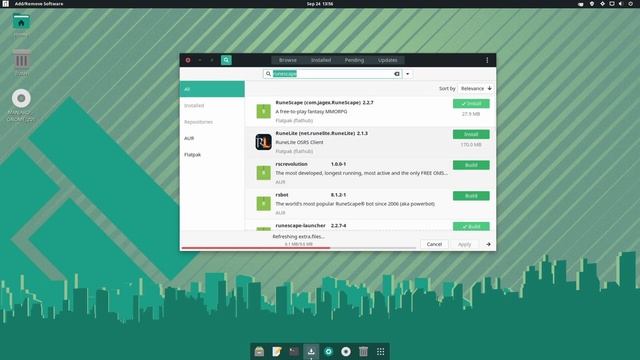Click the download progress bar
This screenshot has height=360, width=640.
point(299,247)
